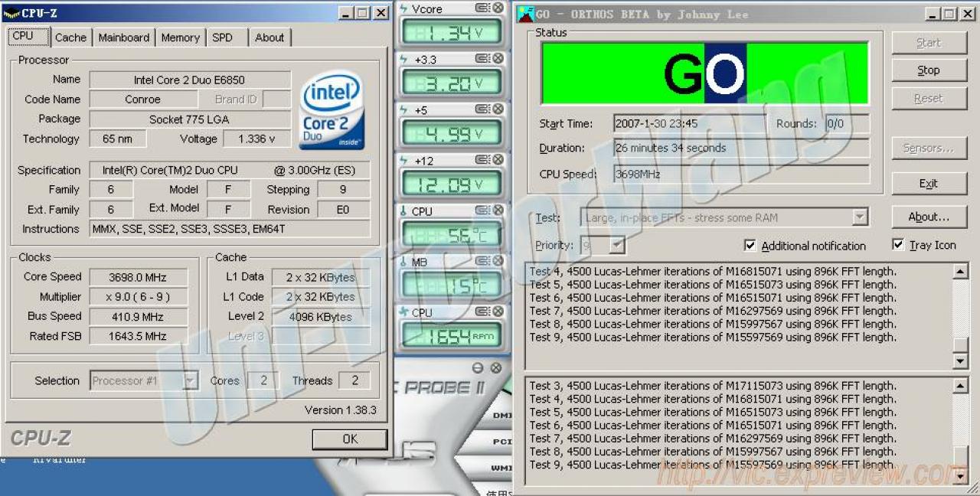Click the Stop button in ORTHOS
Screen dimensions: 980x496
[929, 70]
